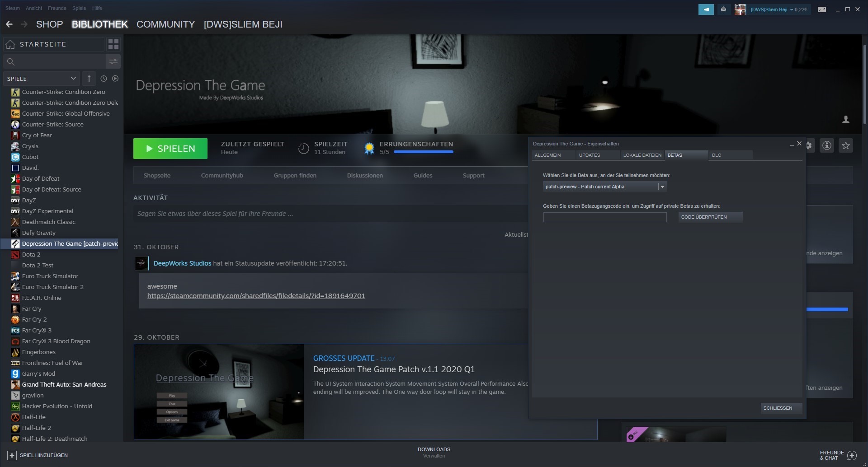
Task: Open the beta selection dropdown arrow
Action: click(x=662, y=187)
